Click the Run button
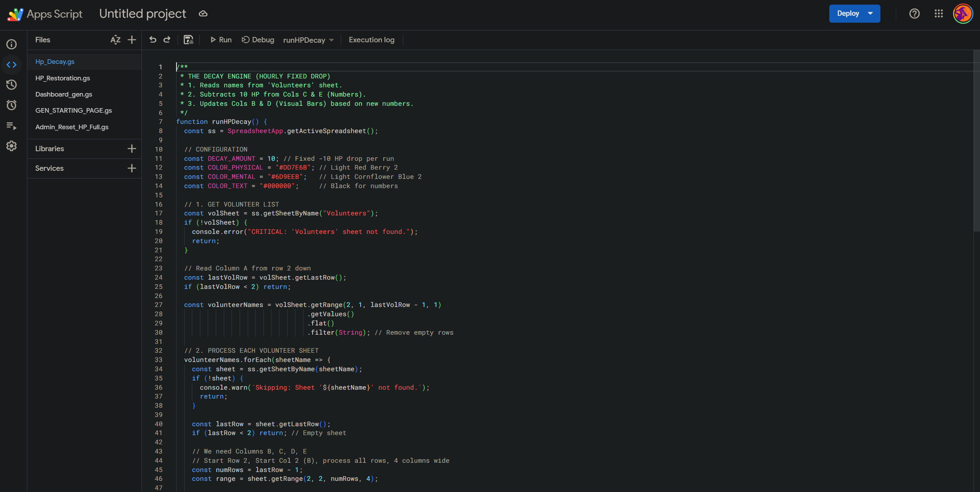Viewport: 980px width, 492px height. coord(221,40)
